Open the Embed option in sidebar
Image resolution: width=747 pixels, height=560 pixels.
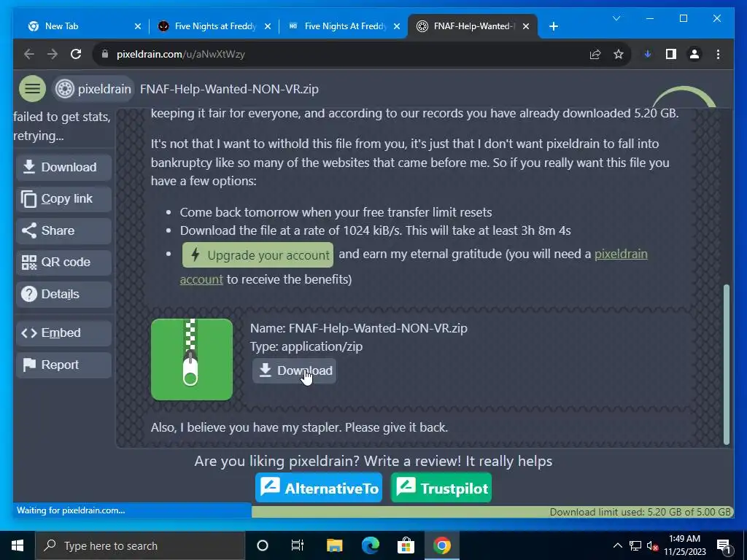pos(64,332)
